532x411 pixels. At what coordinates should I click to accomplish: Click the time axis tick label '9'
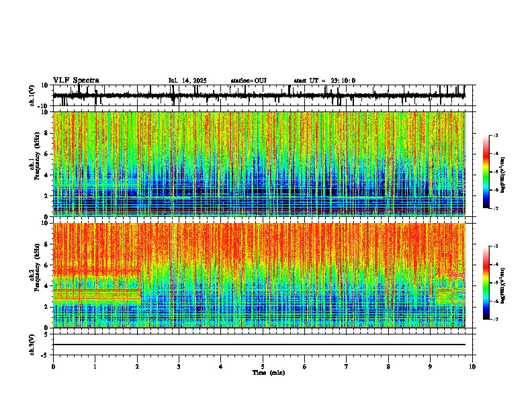pos(430,367)
